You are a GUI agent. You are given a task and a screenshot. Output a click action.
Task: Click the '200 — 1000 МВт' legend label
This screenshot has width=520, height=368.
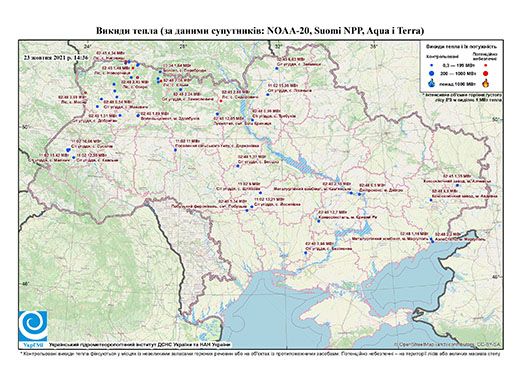tap(458, 73)
